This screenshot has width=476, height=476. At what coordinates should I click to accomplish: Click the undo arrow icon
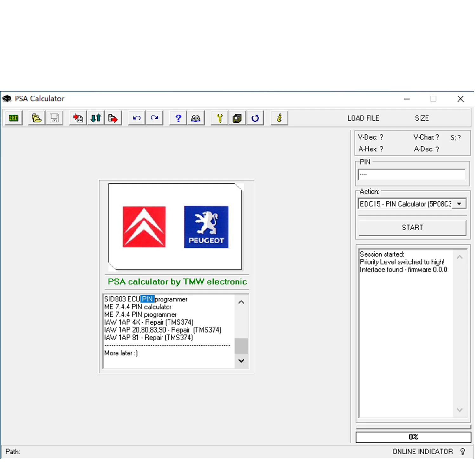tap(137, 118)
